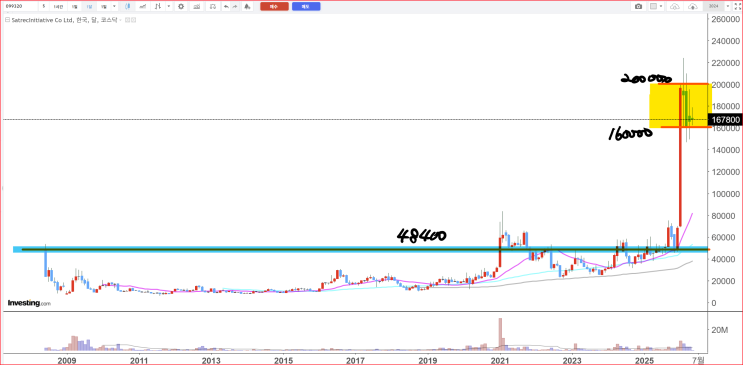This screenshot has height=365, width=743.
Task: Toggle the second legend box after 코스닥
Action: (134, 20)
